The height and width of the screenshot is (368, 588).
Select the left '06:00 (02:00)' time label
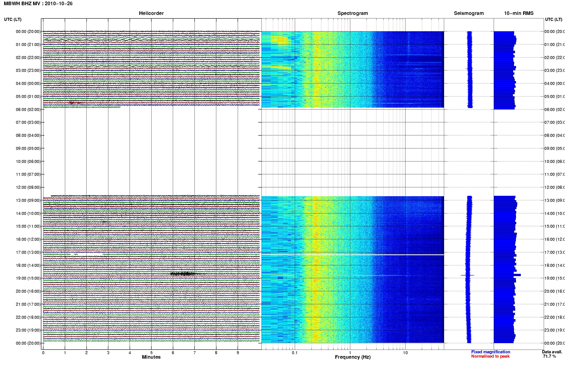click(x=28, y=109)
